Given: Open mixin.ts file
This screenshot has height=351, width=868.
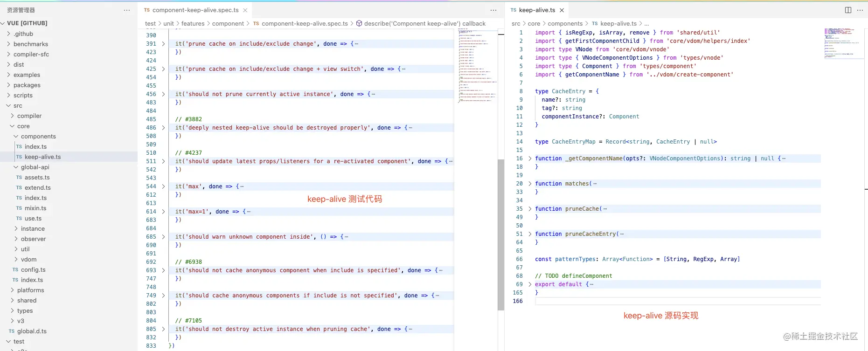Looking at the screenshot, I should tap(35, 208).
